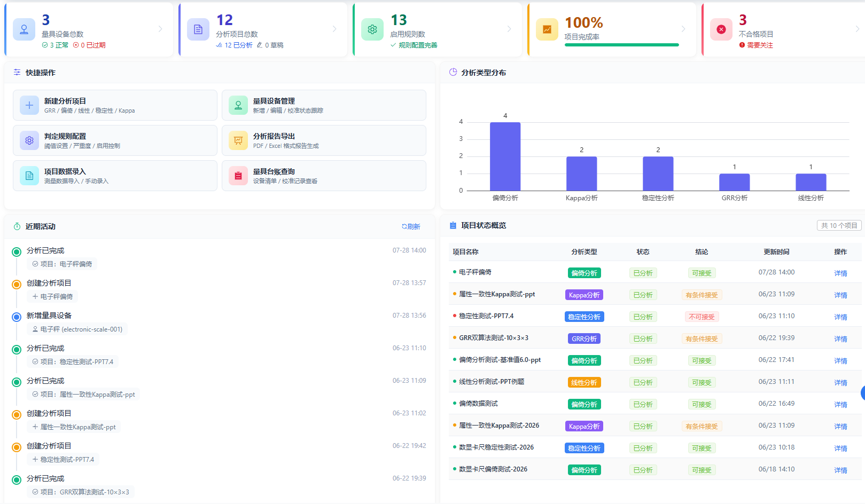Click the 项目数据录入 document icon
865x504 pixels.
click(29, 176)
